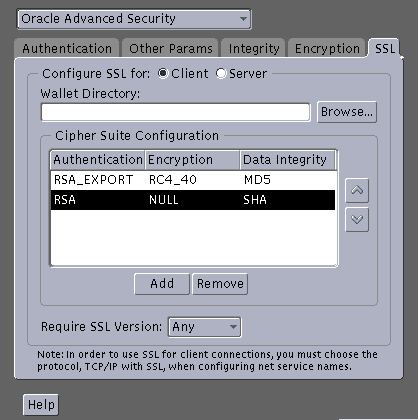Screen dimensions: 418x420
Task: Select the SSL tab
Action: 385,49
